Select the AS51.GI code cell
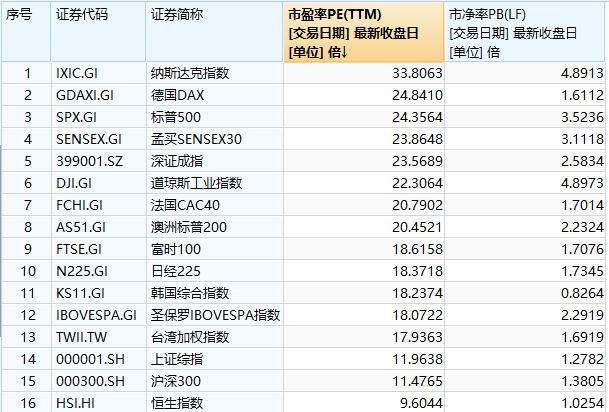Screen dimensions: 609x412 pyautogui.click(x=98, y=227)
